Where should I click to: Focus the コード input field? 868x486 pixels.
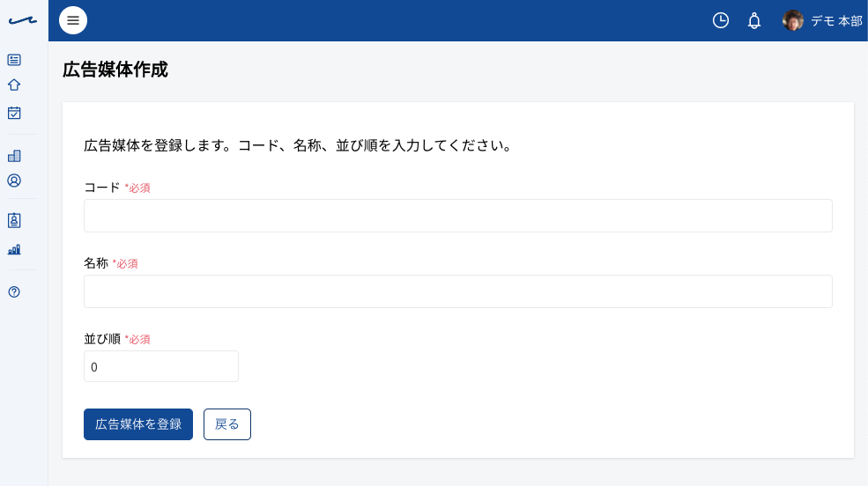[458, 216]
